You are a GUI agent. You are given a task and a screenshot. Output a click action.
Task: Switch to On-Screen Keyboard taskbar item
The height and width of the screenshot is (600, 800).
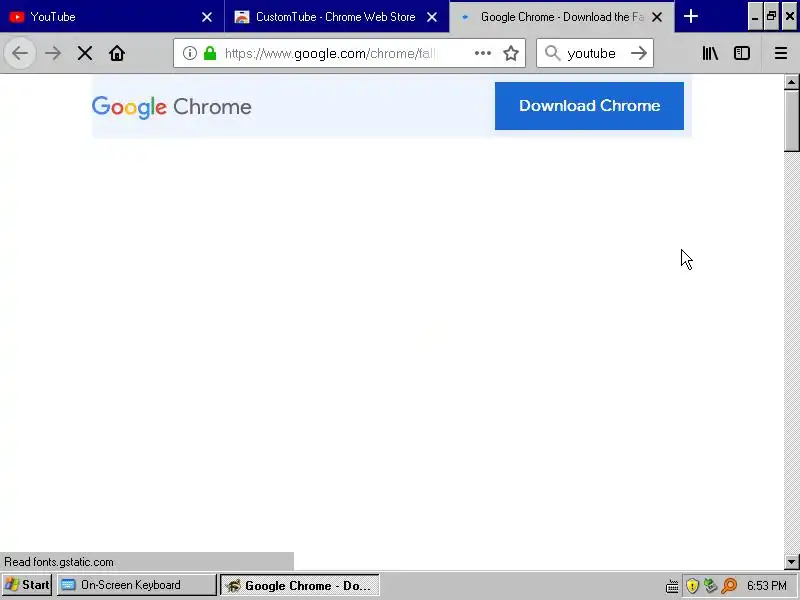pyautogui.click(x=137, y=585)
